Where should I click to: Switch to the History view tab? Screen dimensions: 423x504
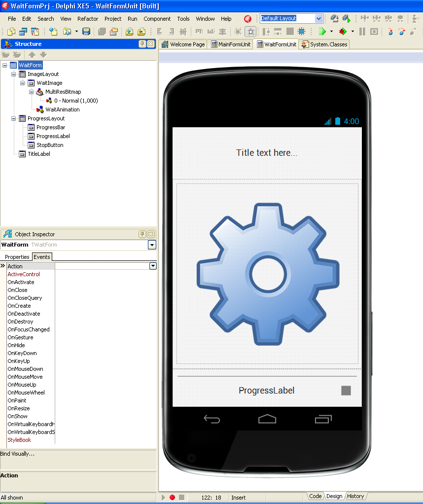point(355,496)
